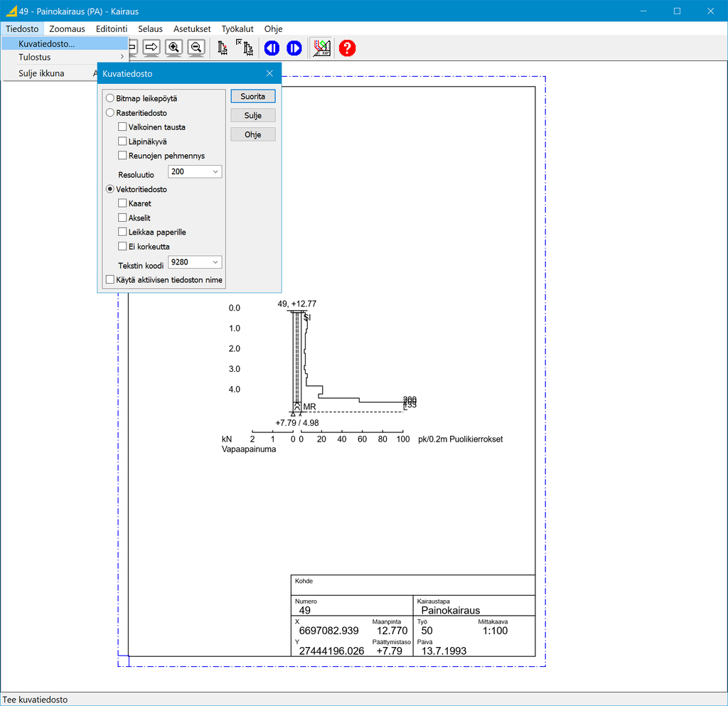
Task: Close the Kuvatiedosto dialog with X
Action: [269, 73]
